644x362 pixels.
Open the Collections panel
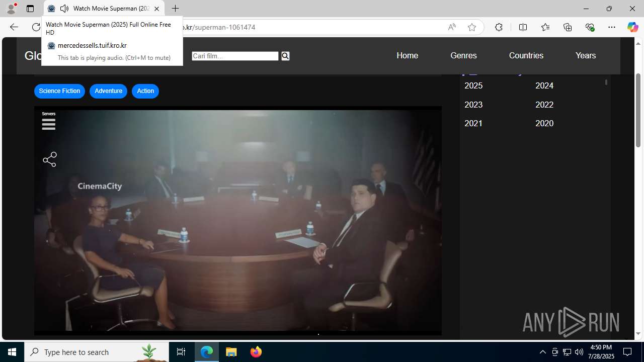tap(568, 27)
